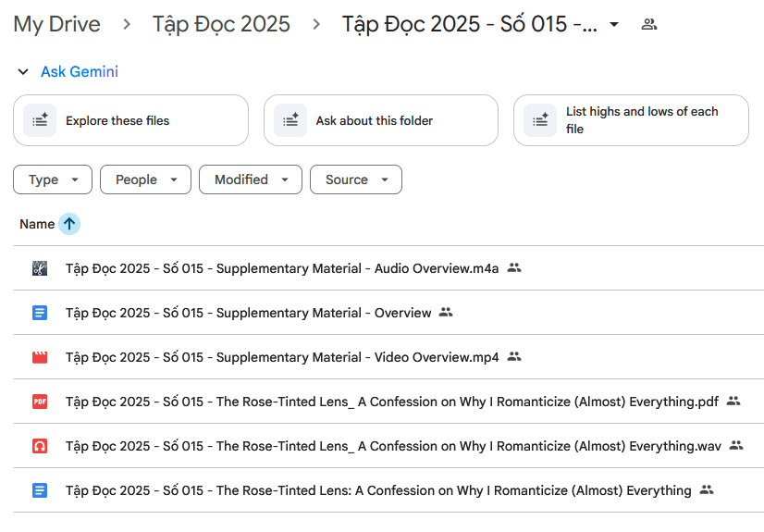The height and width of the screenshot is (532, 764).
Task: Click the shared-folder people icon in the breadcrumb
Action: (649, 24)
